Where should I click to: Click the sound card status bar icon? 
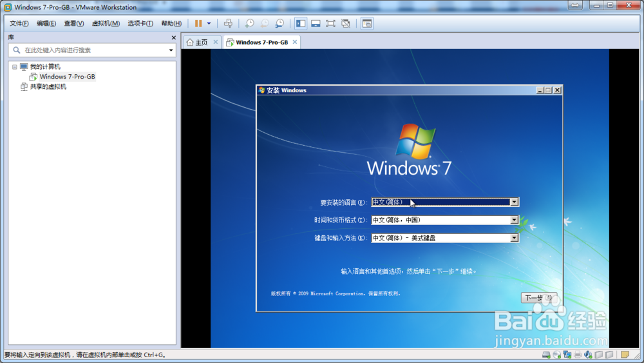[x=588, y=355]
